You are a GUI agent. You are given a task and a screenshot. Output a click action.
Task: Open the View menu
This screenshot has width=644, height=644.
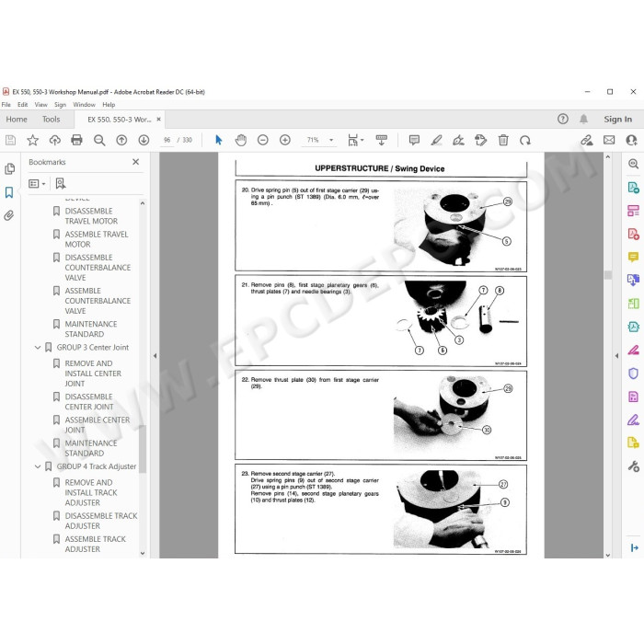[40, 105]
